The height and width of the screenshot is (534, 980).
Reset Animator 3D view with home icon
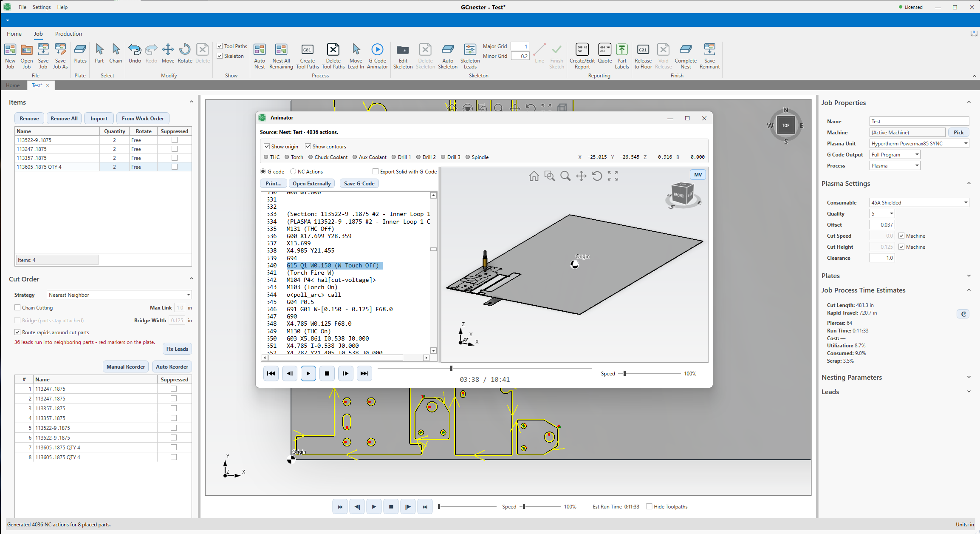[x=534, y=176]
